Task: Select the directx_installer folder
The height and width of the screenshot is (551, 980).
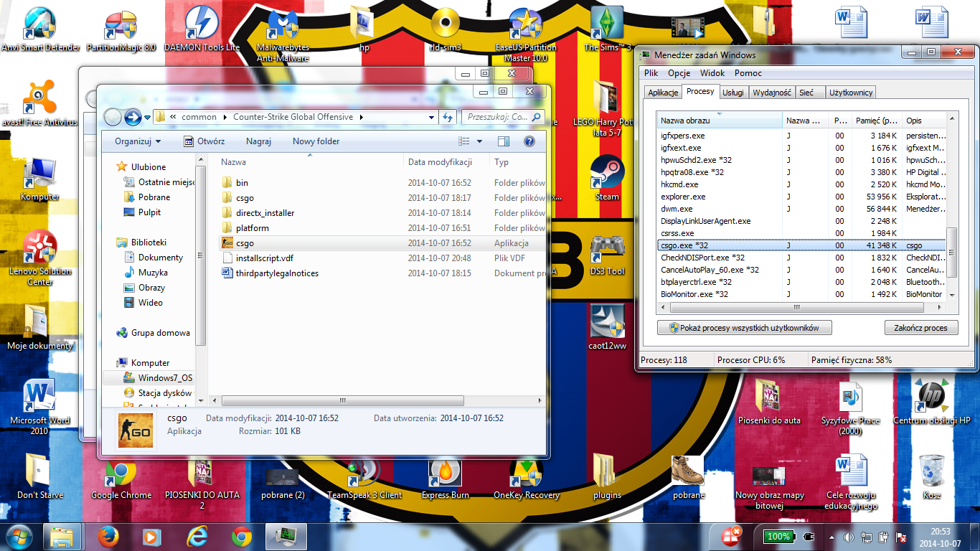Action: coord(382,213)
